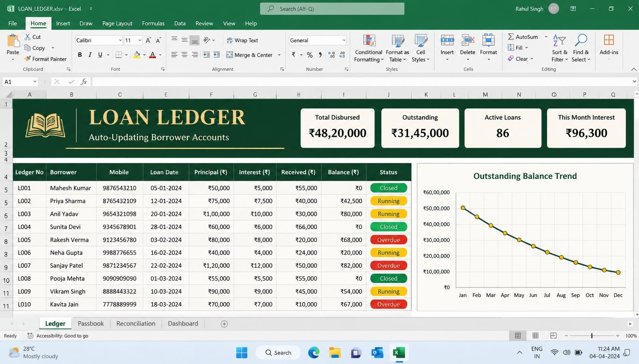
Task: Expand the font name dropdown Calibri
Action: coord(120,40)
